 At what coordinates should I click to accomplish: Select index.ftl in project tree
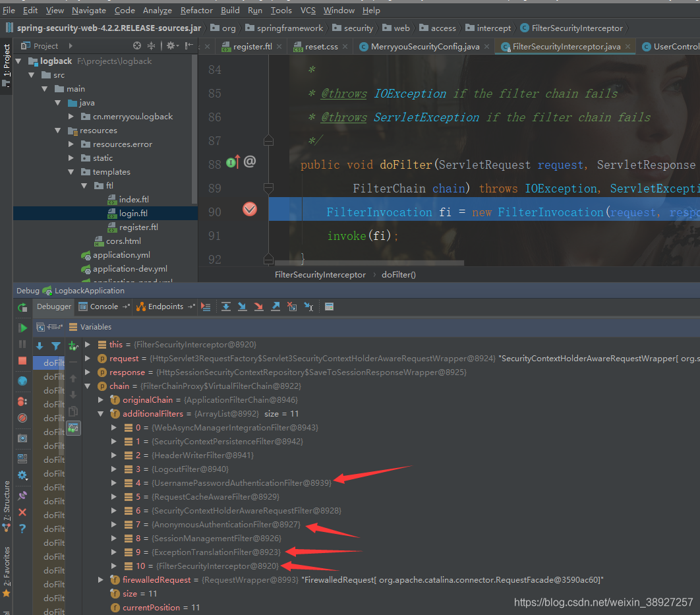pos(134,200)
